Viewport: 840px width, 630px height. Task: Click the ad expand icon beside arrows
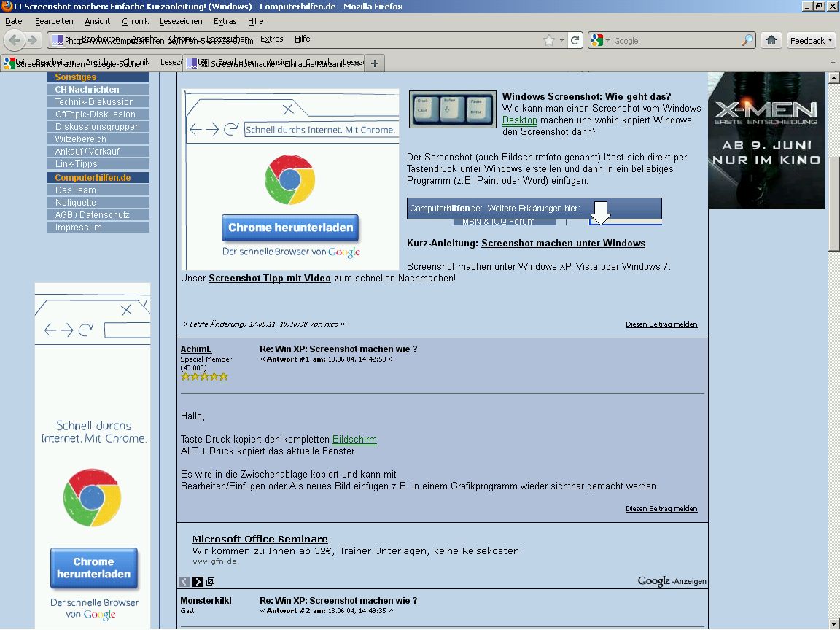211,581
